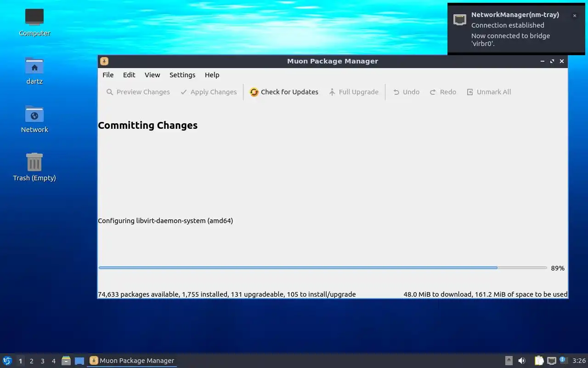Click the Redo toolbar button
Screen dimensions: 588x368
pyautogui.click(x=443, y=92)
